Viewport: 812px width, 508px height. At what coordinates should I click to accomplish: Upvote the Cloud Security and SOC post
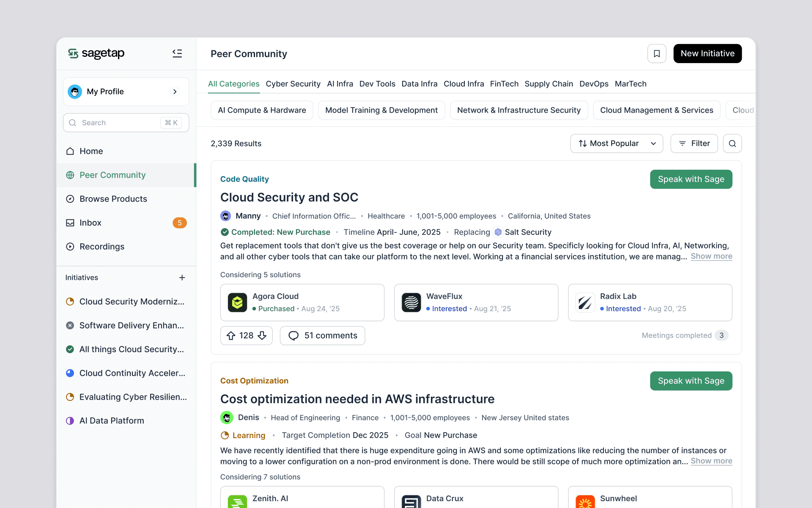[x=231, y=336]
